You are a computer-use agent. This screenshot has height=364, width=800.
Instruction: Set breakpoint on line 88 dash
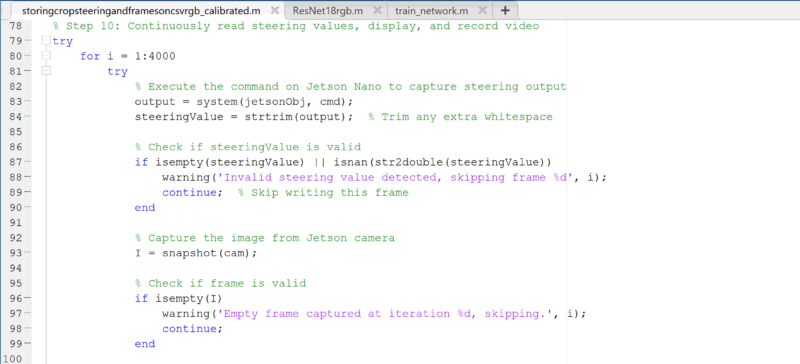click(28, 177)
